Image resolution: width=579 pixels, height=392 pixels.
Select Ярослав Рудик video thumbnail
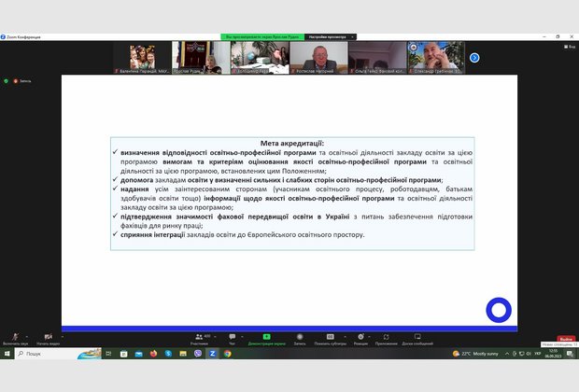click(201, 58)
